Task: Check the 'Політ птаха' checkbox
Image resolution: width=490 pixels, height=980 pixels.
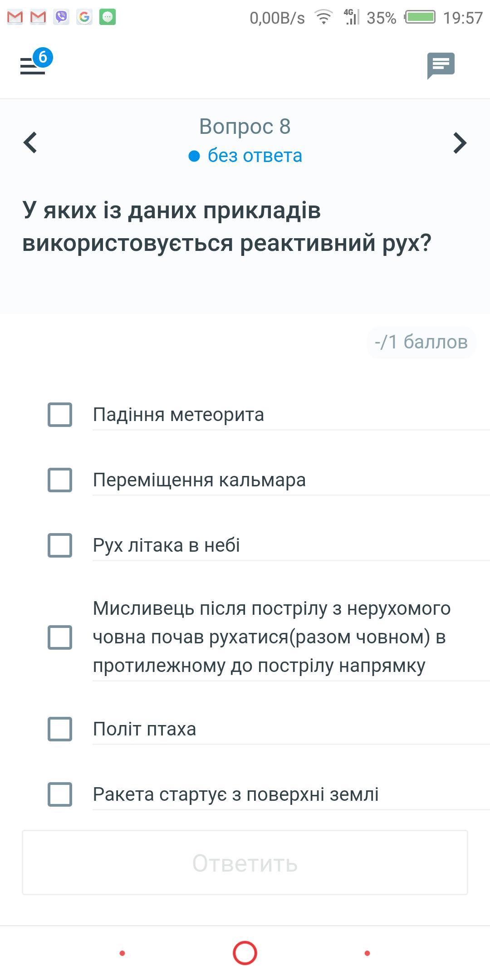Action: click(x=60, y=729)
